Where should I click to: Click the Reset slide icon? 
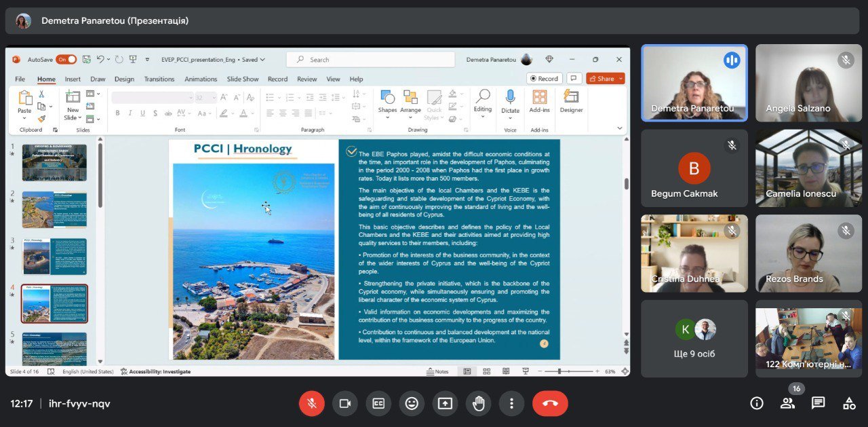[x=90, y=107]
